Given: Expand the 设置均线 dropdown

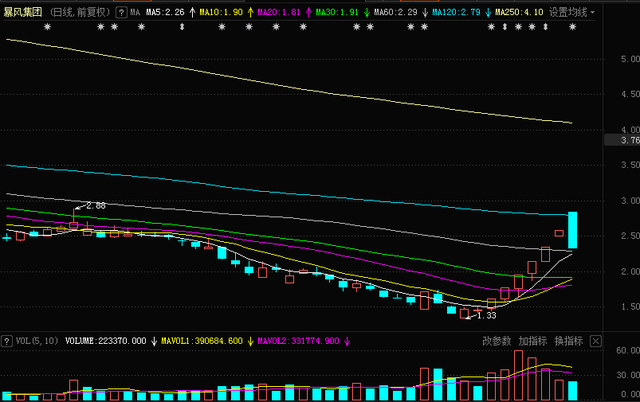Looking at the screenshot, I should point(571,13).
